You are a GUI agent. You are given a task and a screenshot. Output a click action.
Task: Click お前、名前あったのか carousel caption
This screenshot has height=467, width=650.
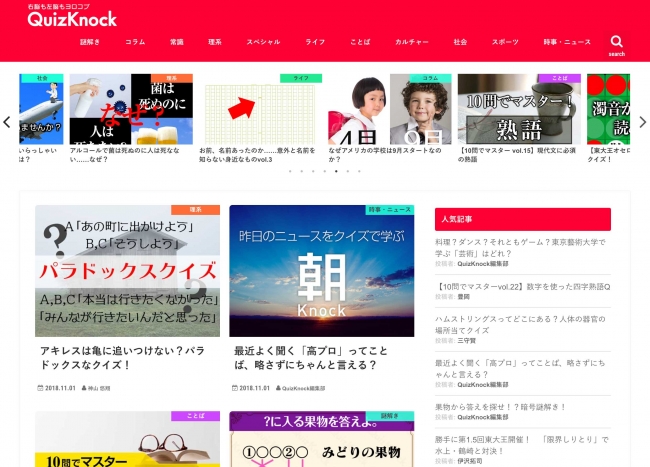257,155
